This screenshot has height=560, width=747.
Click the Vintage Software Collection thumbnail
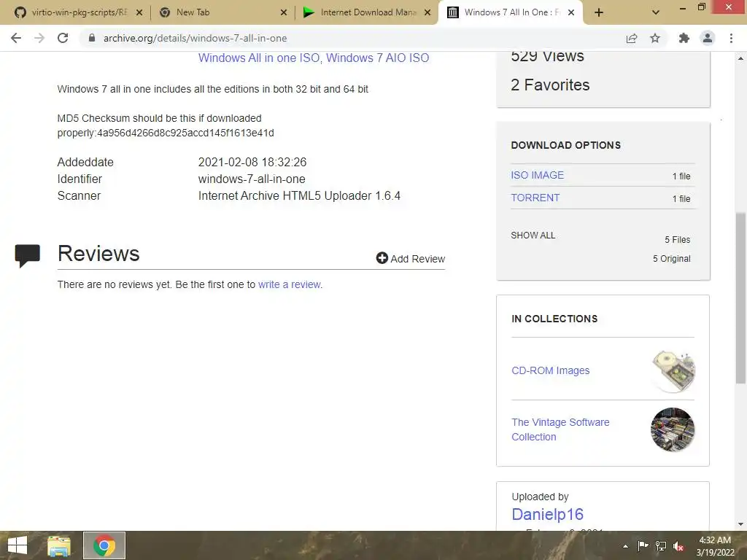click(x=672, y=429)
